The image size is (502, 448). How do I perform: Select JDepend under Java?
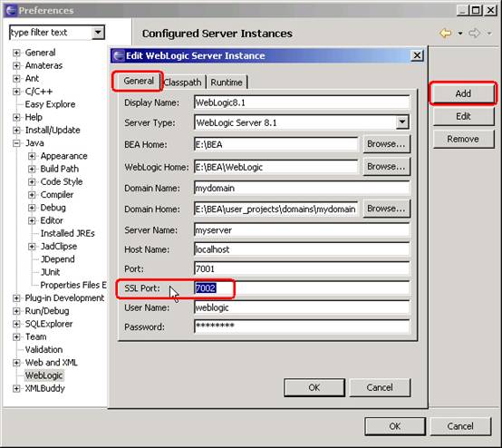point(58,259)
